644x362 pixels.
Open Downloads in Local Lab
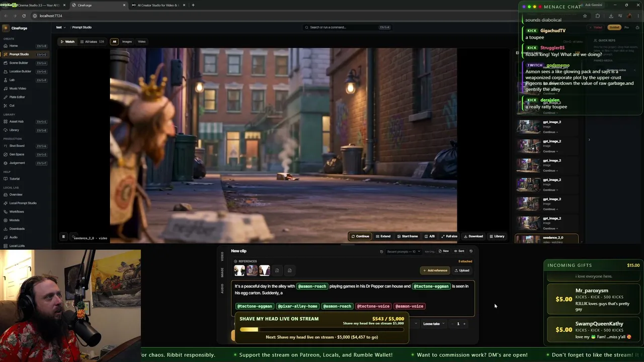click(x=25, y=229)
